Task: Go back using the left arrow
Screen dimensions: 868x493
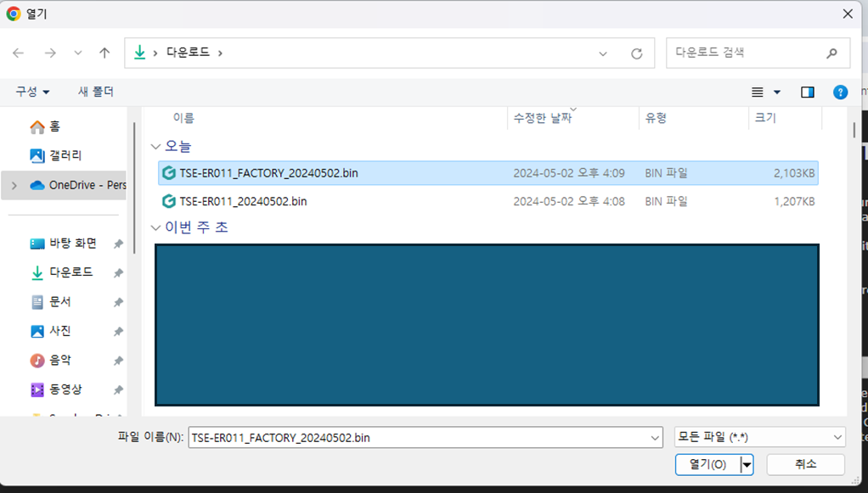Action: coord(19,53)
